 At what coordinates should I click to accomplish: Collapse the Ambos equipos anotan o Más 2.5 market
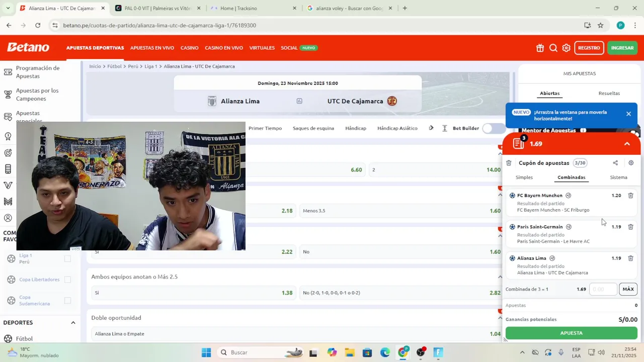[500, 277]
